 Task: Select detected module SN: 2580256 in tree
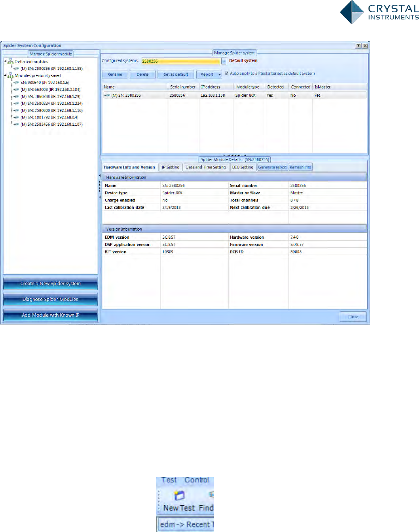pos(51,69)
